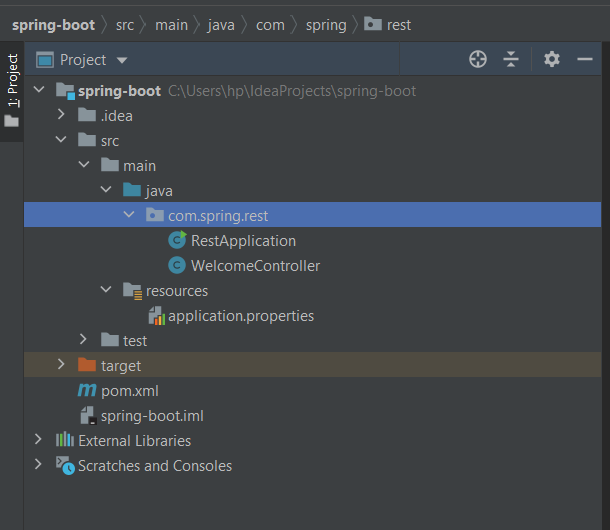610x530 pixels.
Task: Click the RestApplication runnable class icon
Action: tap(177, 240)
